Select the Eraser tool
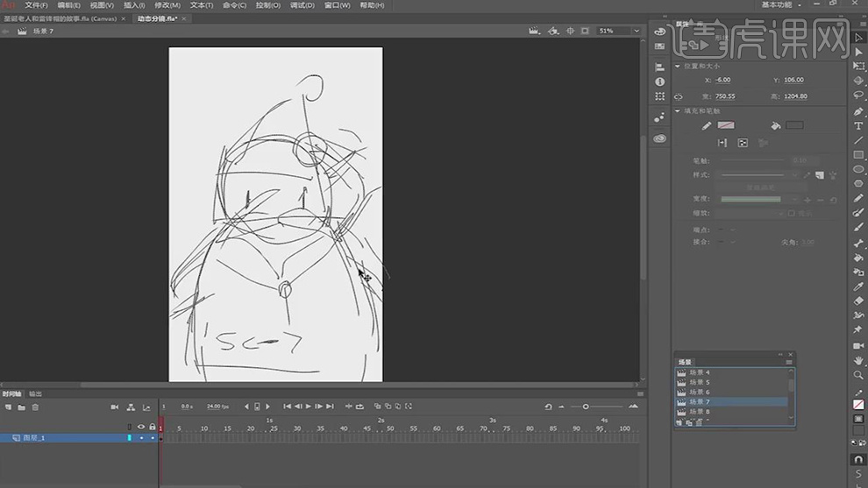This screenshot has width=868, height=488. 858,301
